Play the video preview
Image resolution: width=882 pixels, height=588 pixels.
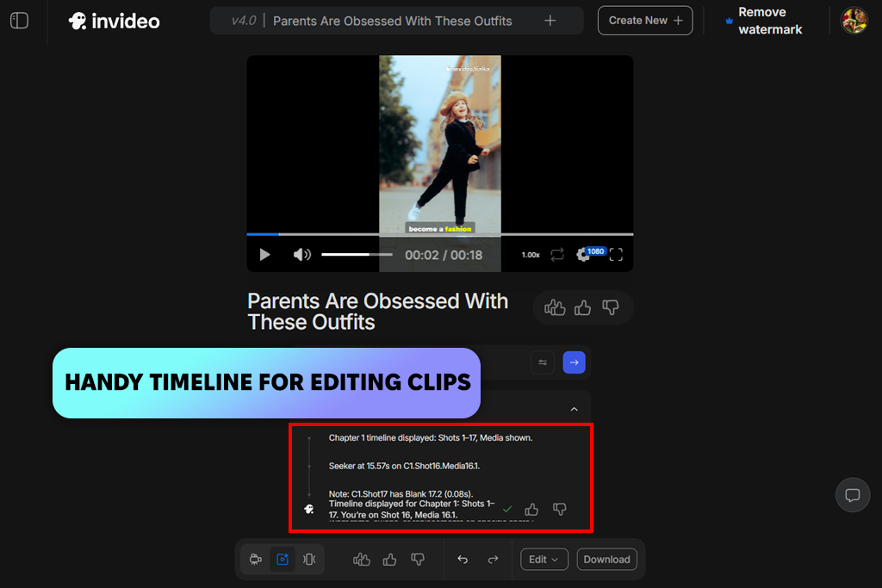(264, 255)
